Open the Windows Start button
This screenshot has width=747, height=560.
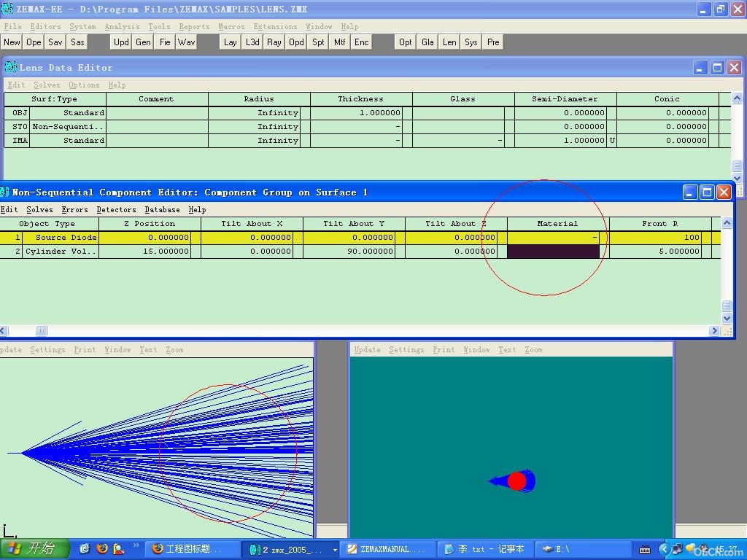pyautogui.click(x=34, y=549)
